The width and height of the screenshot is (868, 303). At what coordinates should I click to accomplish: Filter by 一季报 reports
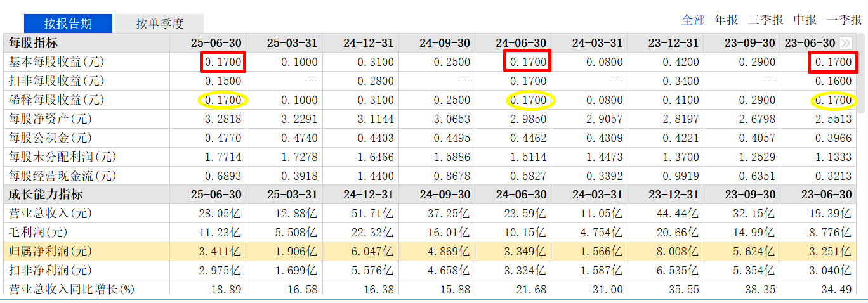click(x=844, y=20)
